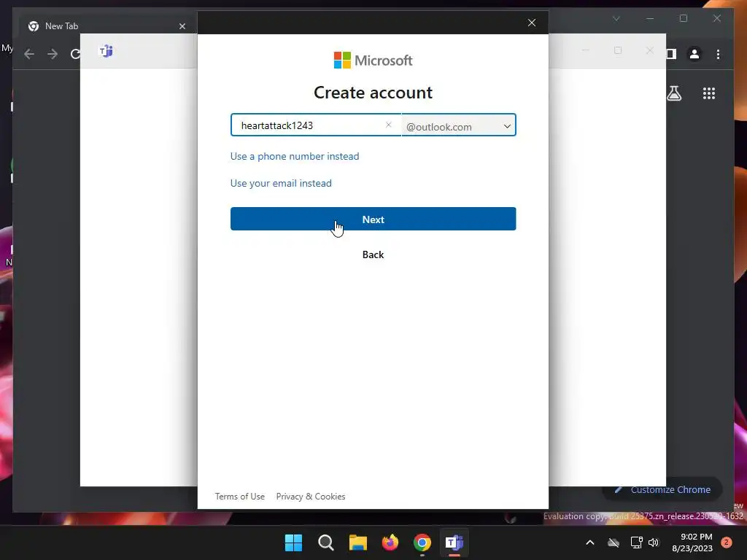Open Terms of Use link
The width and height of the screenshot is (747, 560).
tap(239, 496)
